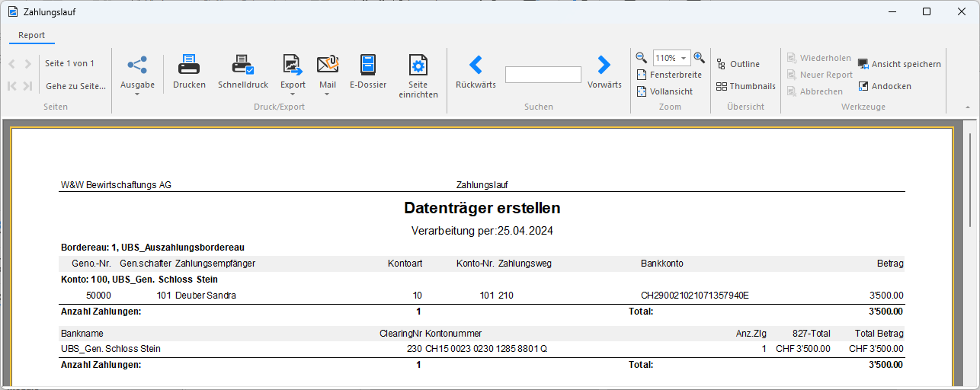Click '827-Total' column header
The image size is (980, 390).
tap(812, 334)
